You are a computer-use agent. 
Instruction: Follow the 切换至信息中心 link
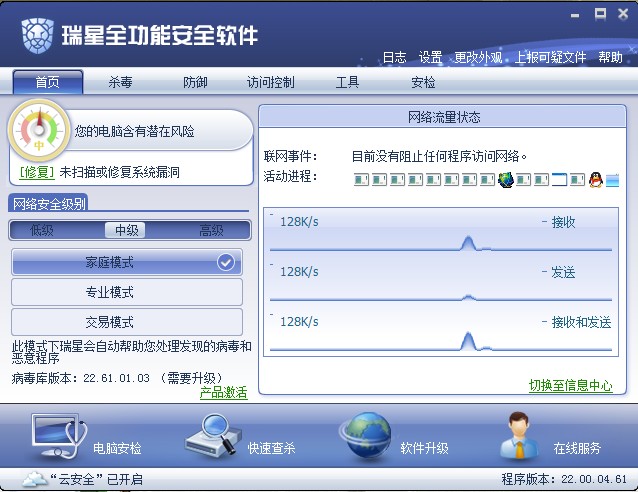(570, 385)
